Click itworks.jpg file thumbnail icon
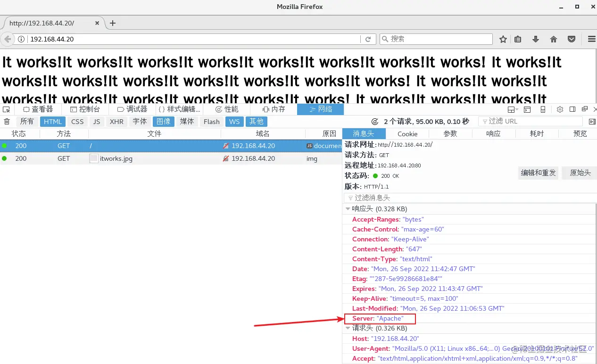Screen dimensions: 597x364 coord(94,159)
